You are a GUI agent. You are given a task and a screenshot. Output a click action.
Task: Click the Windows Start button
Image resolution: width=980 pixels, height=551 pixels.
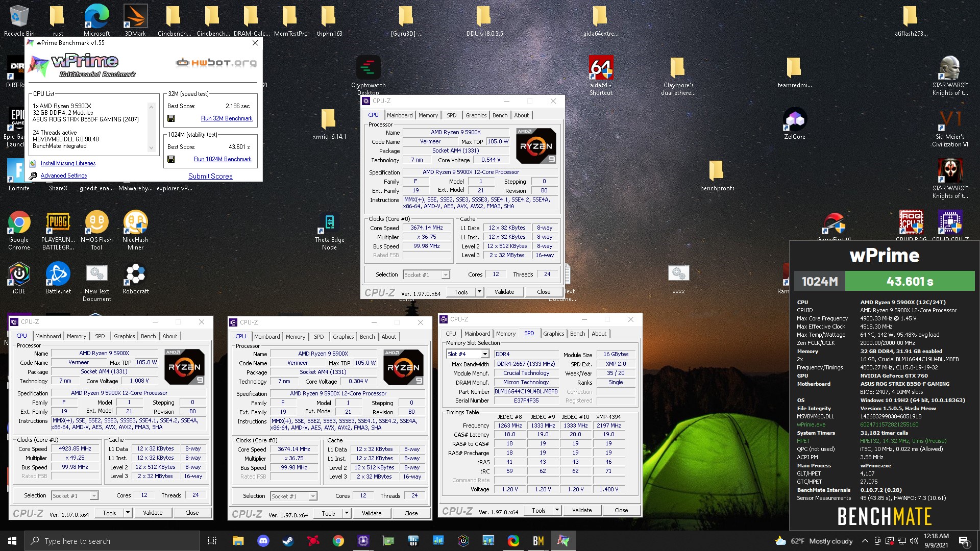[12, 541]
